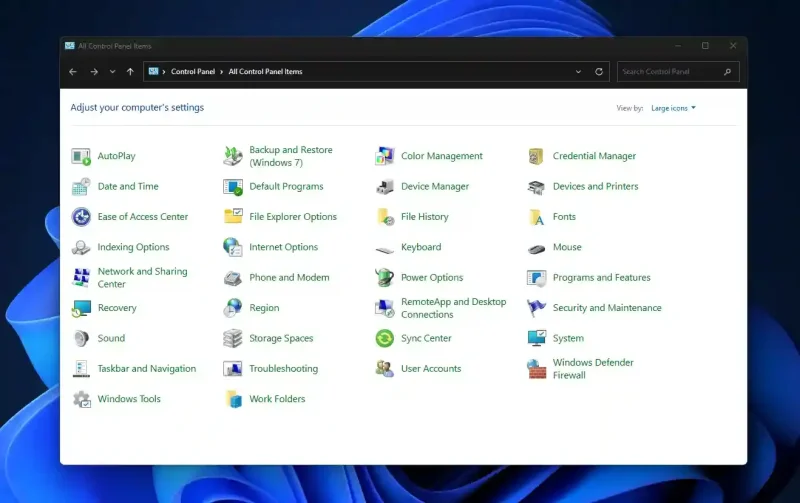Expand the chevron after Control Panel breadcrumb
This screenshot has width=800, height=503.
[x=222, y=72]
